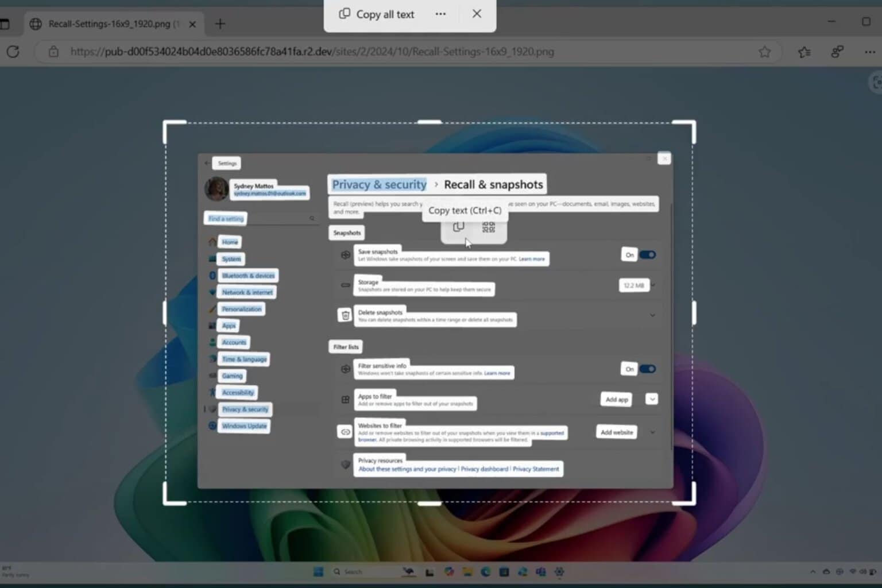882x588 pixels.
Task: Click the Add website button
Action: pos(617,432)
